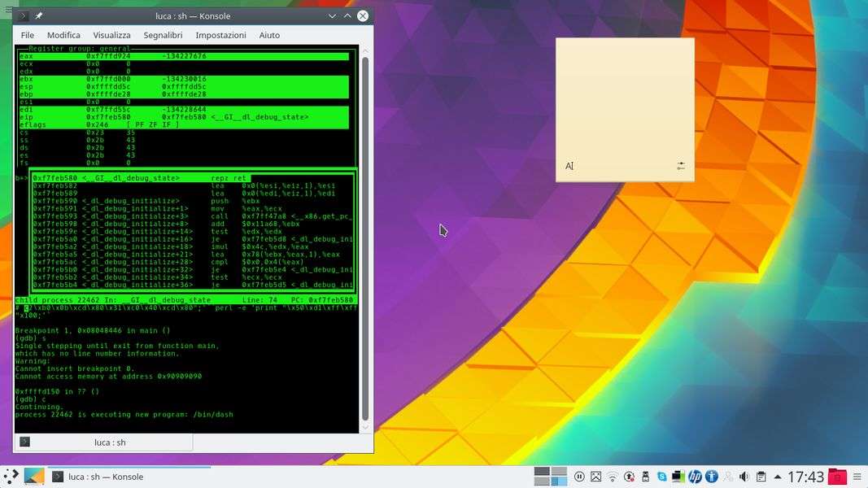Open the sticky note settings icon

pos(681,166)
